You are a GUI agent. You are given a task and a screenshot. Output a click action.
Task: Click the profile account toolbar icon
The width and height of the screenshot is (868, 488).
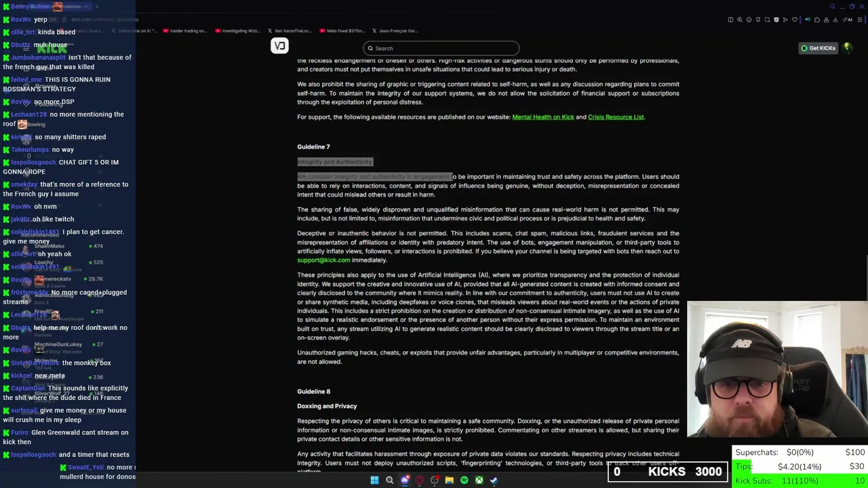[826, 20]
